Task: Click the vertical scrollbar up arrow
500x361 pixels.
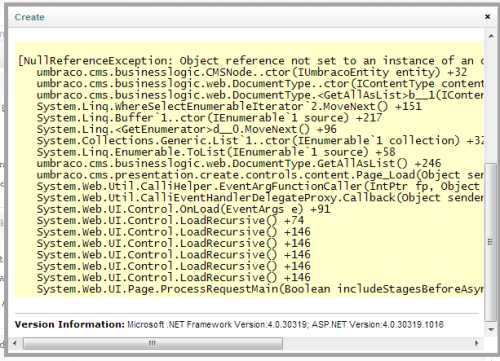Action: click(x=491, y=36)
